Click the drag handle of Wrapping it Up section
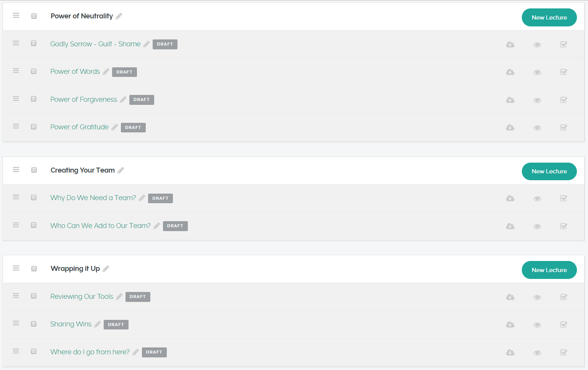 click(16, 268)
